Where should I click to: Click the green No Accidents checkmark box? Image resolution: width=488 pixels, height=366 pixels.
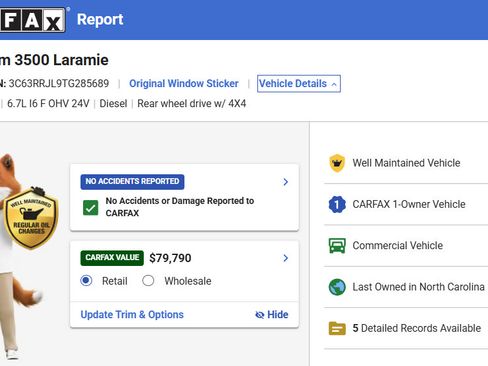pos(91,208)
